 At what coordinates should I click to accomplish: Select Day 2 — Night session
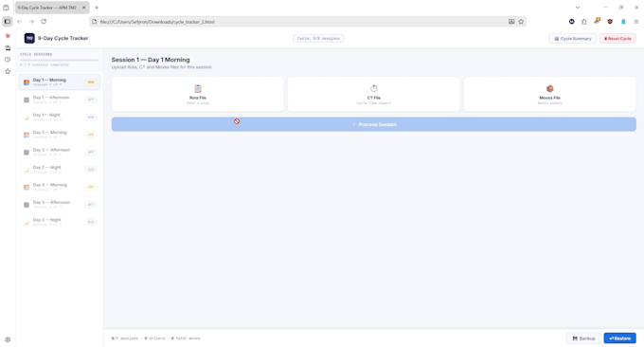pos(60,170)
